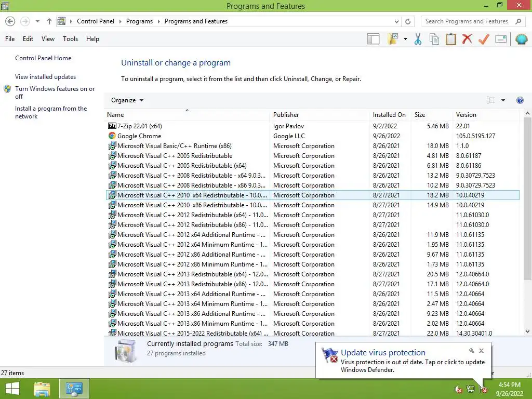Click the wrench icon in the notification

click(x=471, y=351)
